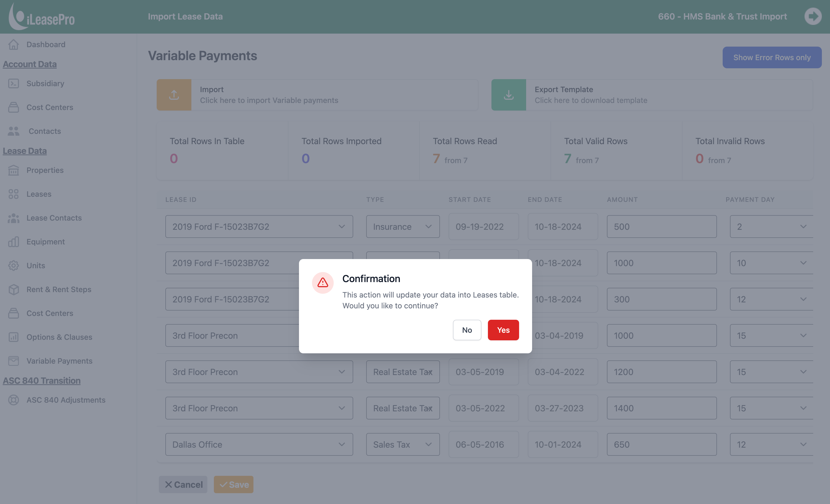Click Show Error Rows only button
Image resolution: width=830 pixels, height=504 pixels.
772,57
